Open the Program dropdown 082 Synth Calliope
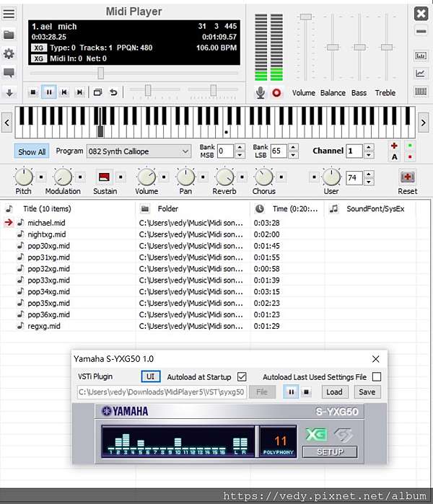Viewport: 433px width, 504px height. (x=139, y=151)
